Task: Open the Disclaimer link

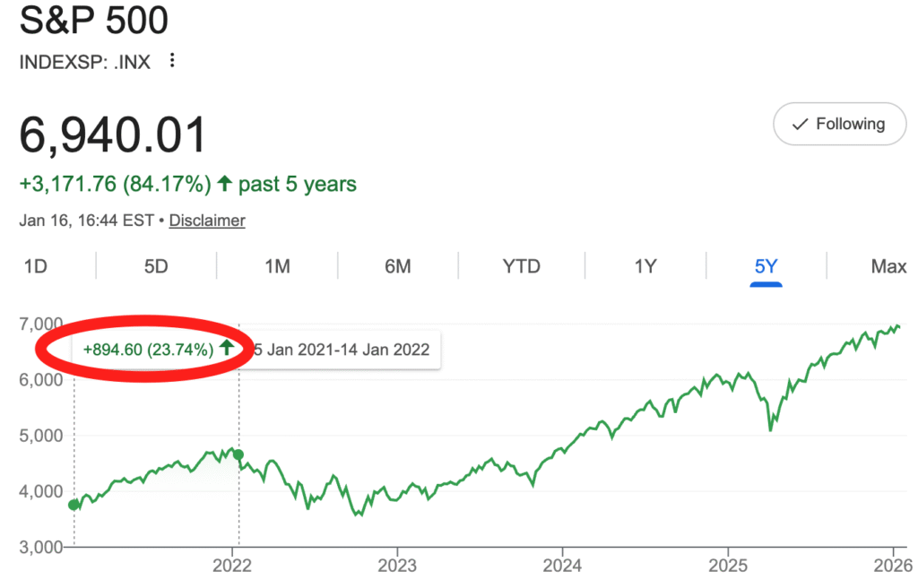Action: tap(207, 220)
